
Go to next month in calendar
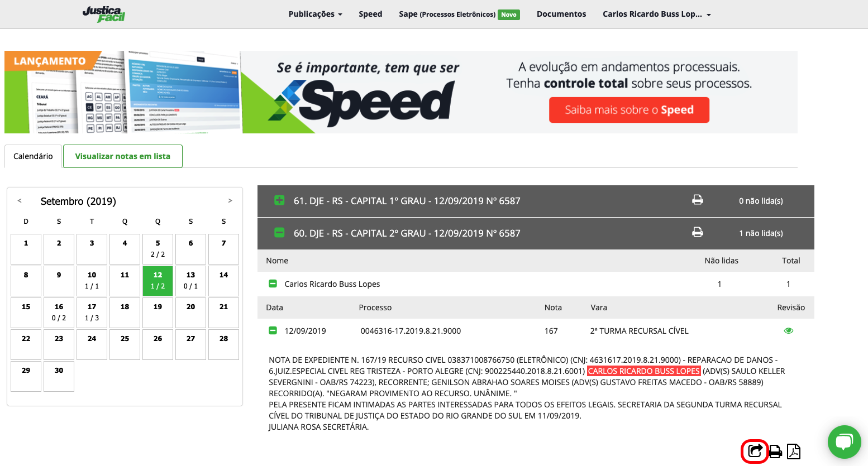pyautogui.click(x=230, y=201)
